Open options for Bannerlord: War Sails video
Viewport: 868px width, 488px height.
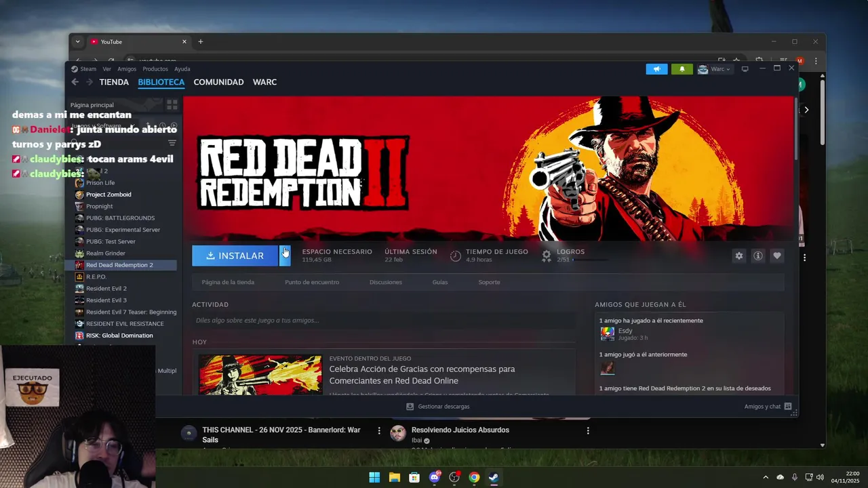point(379,431)
